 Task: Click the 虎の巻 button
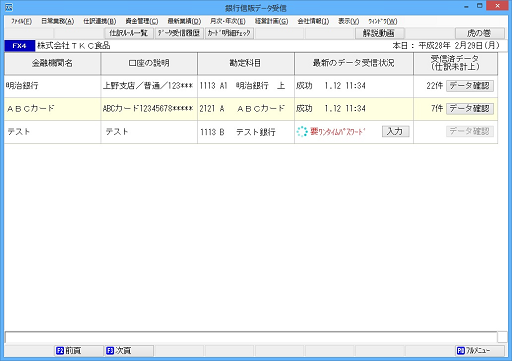tap(480, 33)
